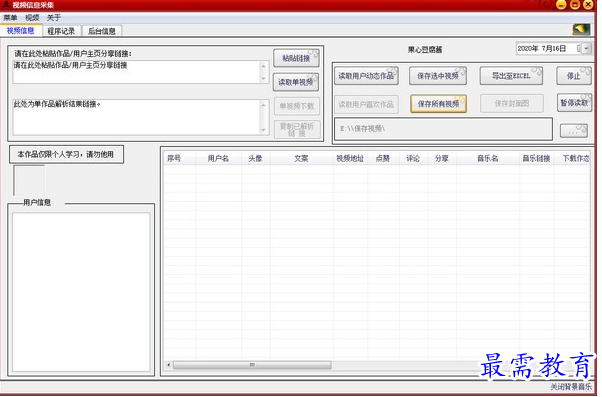Switch to the 视频信息 tab
This screenshot has width=602, height=397.
(20, 31)
